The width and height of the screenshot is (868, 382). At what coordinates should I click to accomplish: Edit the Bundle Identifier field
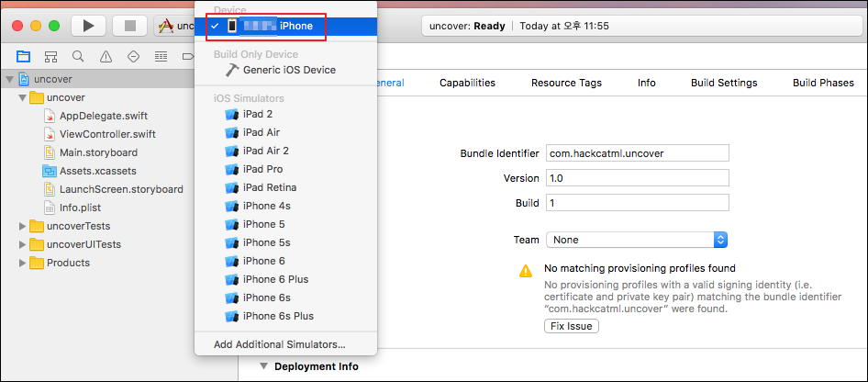[x=637, y=153]
